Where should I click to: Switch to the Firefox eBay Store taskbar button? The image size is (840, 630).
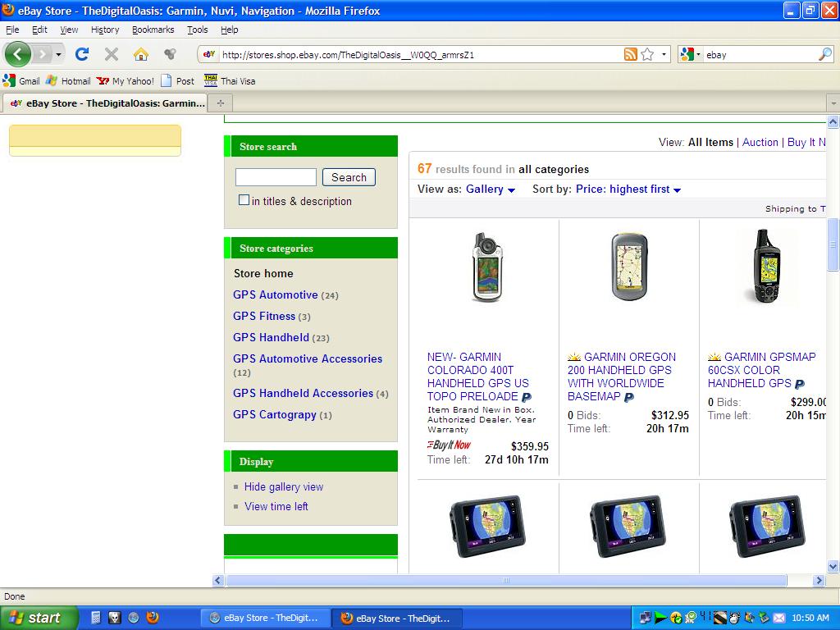(395, 619)
